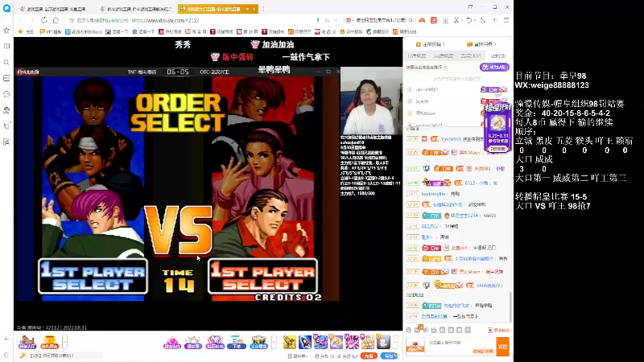Click the plus icon at the sidebar bottom
The width and height of the screenshot is (644, 362).
click(x=6, y=339)
